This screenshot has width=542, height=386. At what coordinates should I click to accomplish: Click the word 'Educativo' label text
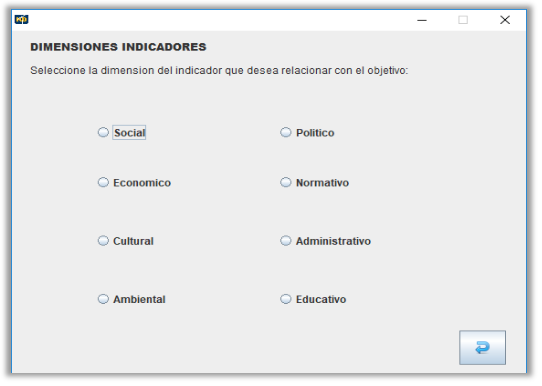[x=321, y=299]
